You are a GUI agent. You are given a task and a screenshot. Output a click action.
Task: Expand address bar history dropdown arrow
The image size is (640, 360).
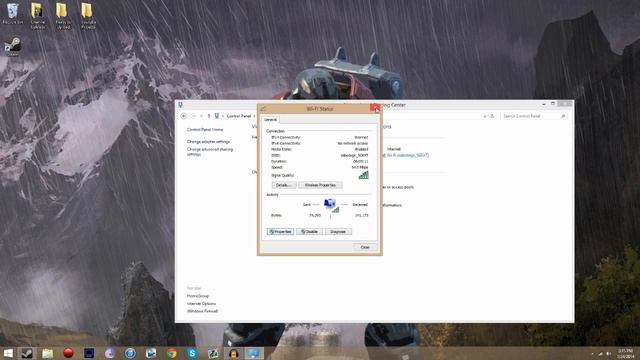tap(484, 116)
